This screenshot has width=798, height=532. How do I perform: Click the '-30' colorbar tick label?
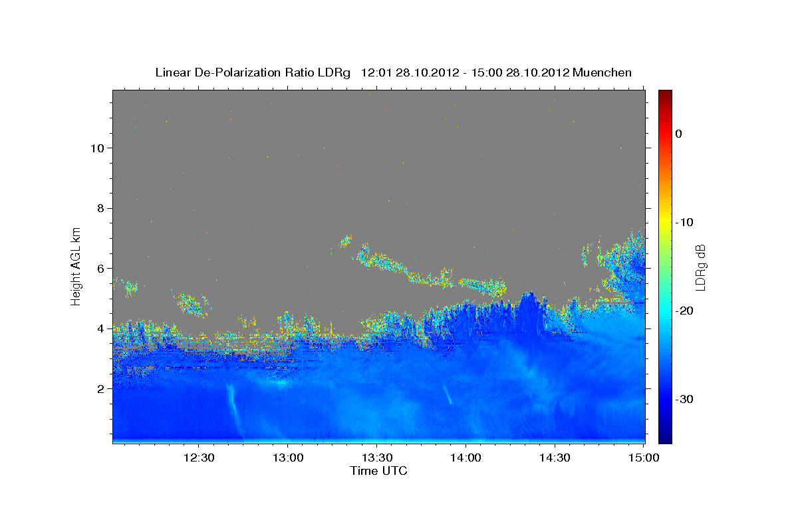coord(684,399)
